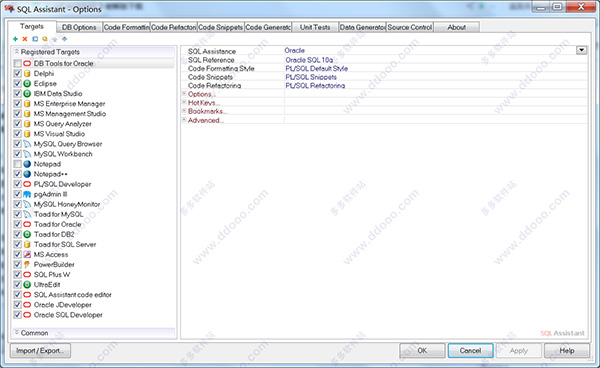Viewport: 600px width, 368px height.
Task: Toggle the MS Visual Studio checkbox
Action: pos(18,134)
